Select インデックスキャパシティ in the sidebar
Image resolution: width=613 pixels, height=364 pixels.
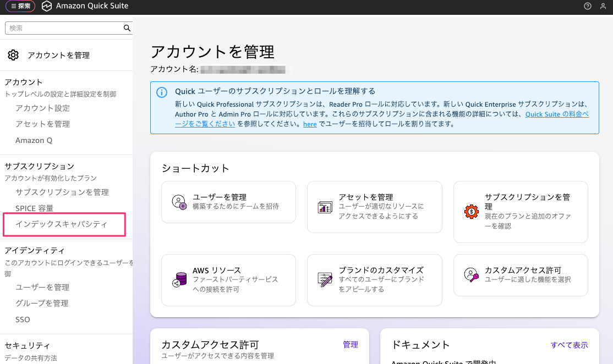pyautogui.click(x=61, y=224)
